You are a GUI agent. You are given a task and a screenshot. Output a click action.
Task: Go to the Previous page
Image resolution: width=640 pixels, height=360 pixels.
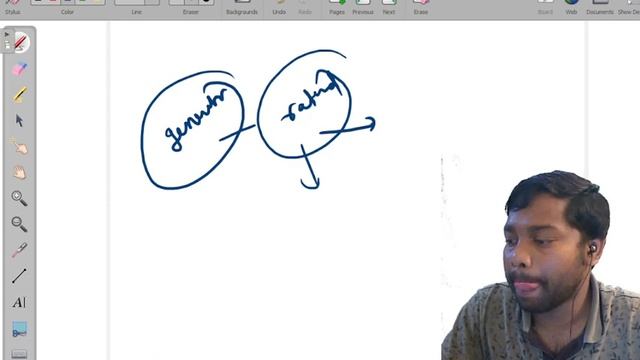point(363,7)
